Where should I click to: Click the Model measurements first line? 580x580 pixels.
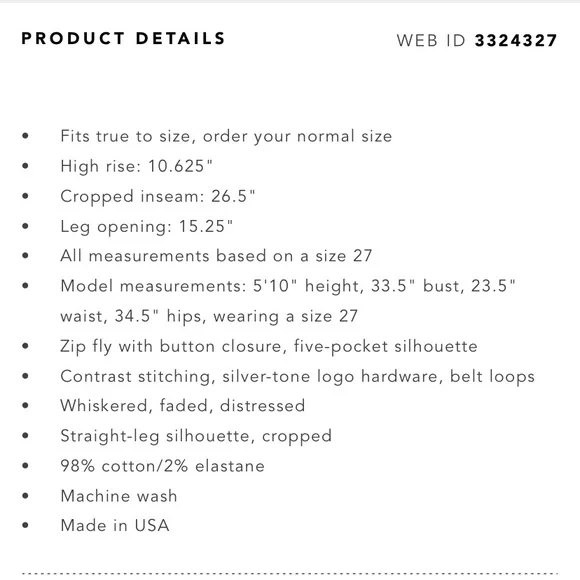288,286
